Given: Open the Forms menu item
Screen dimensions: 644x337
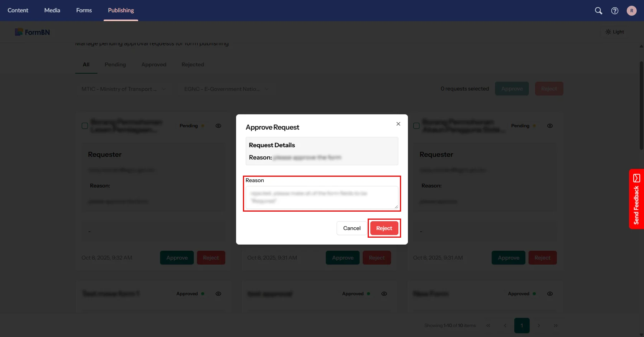Looking at the screenshot, I should tap(84, 10).
